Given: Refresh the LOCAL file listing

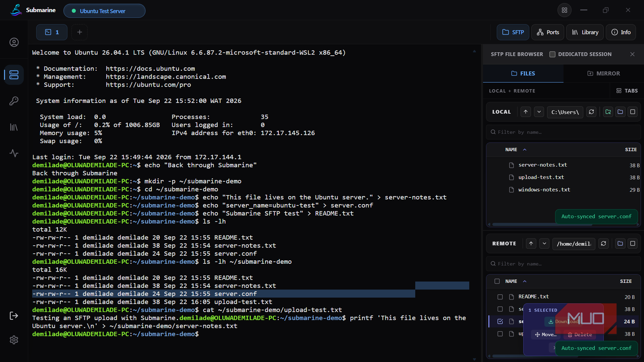Looking at the screenshot, I should coord(592,112).
